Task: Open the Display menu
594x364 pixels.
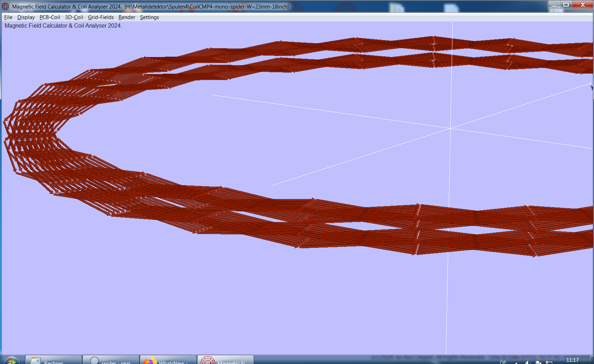Action: (x=26, y=17)
